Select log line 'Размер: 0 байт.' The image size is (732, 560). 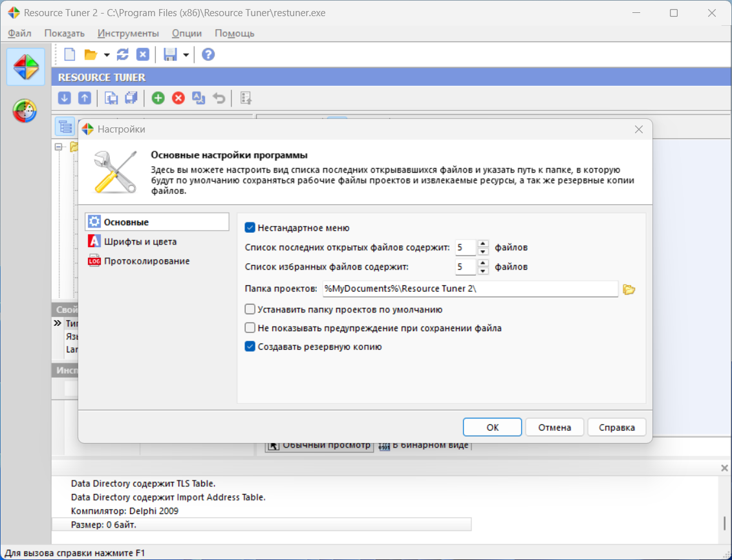coord(261,524)
